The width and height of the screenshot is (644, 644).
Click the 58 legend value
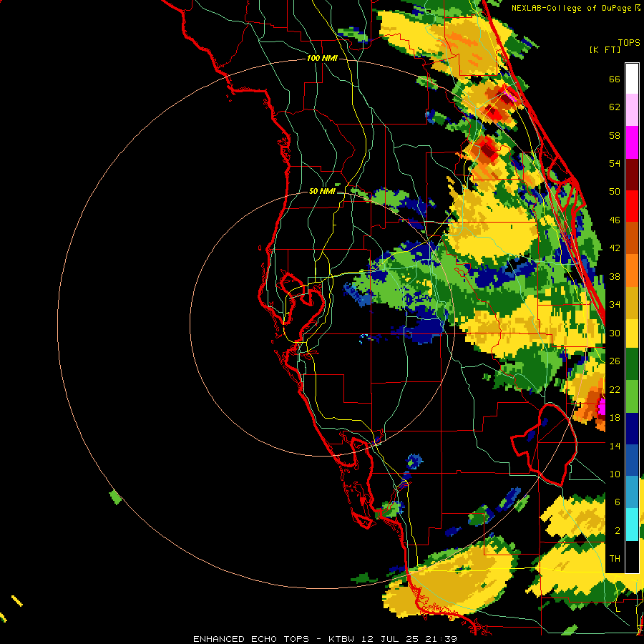coord(615,135)
